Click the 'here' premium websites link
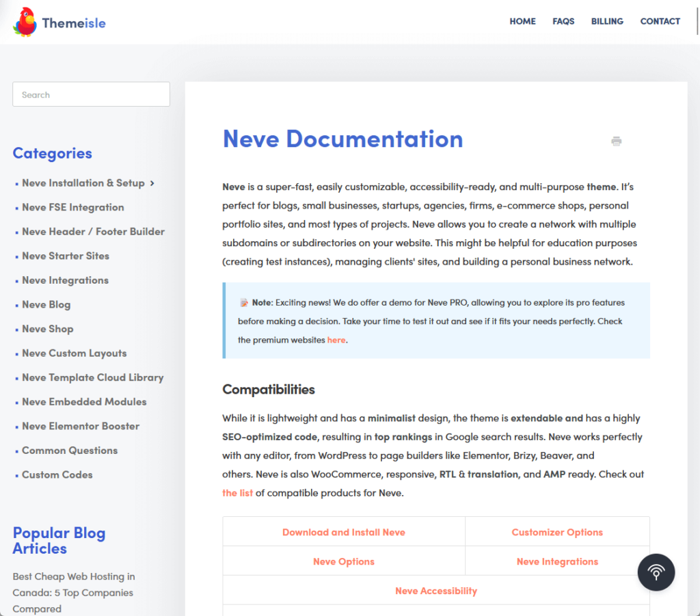This screenshot has width=700, height=616. [336, 340]
